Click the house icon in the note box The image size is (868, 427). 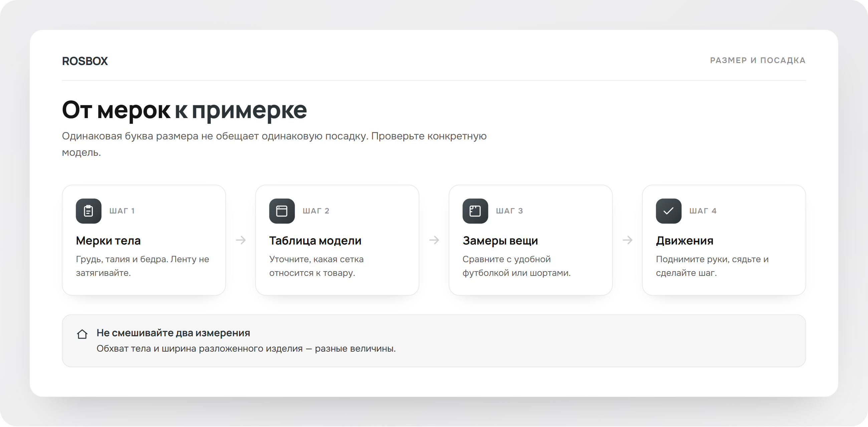tap(82, 334)
